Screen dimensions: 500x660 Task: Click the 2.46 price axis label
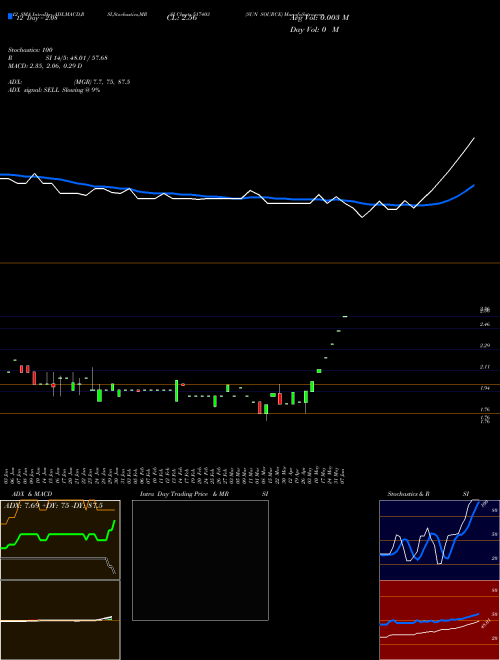pos(485,325)
